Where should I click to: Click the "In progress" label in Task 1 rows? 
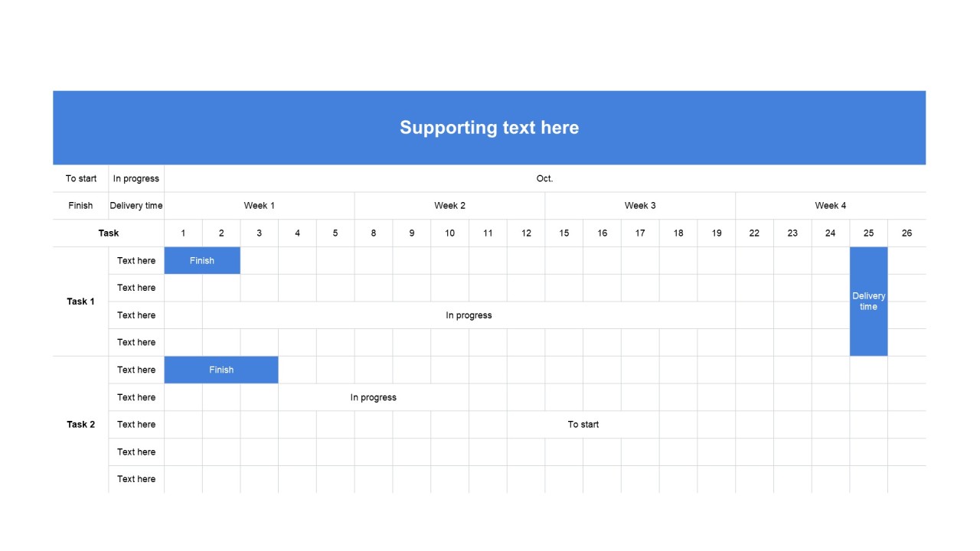[x=469, y=315]
